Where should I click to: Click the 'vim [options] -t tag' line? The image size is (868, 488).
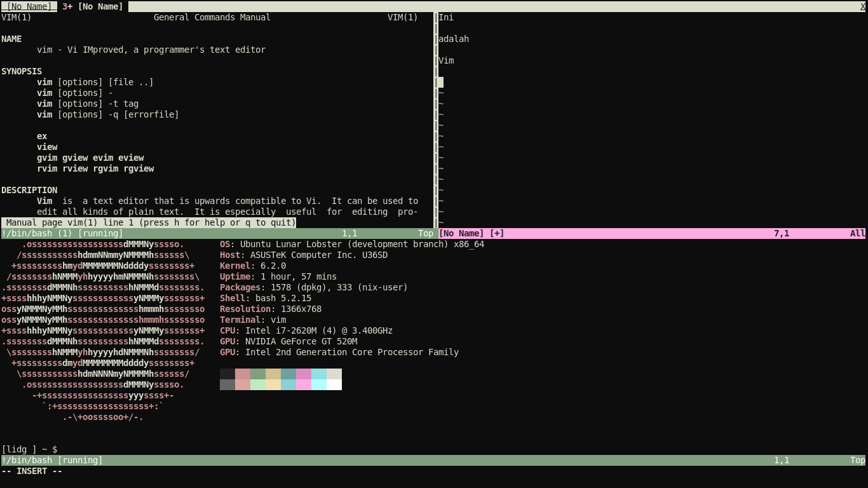88,104
